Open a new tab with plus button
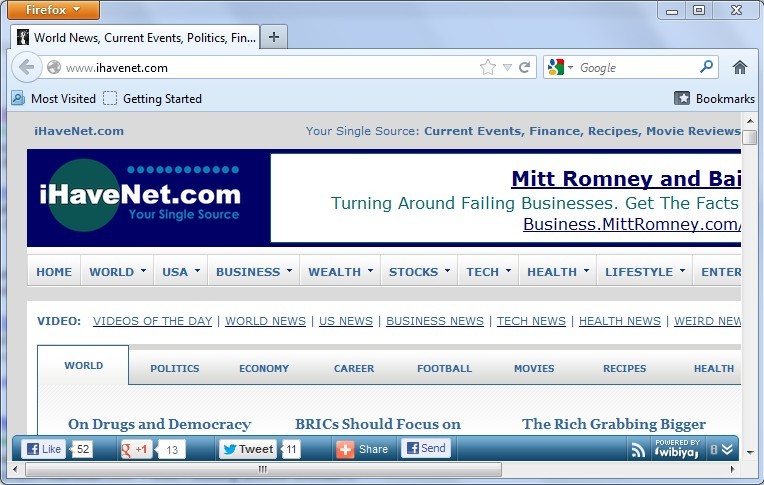 click(x=274, y=37)
